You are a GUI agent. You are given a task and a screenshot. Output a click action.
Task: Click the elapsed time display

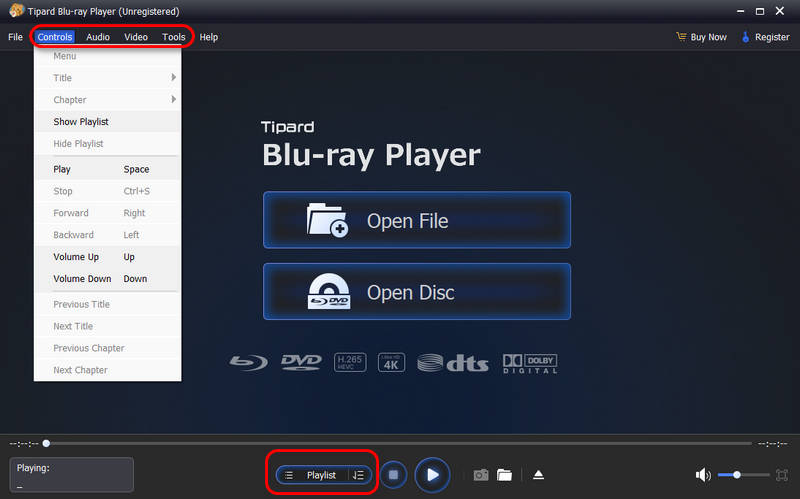pyautogui.click(x=24, y=444)
